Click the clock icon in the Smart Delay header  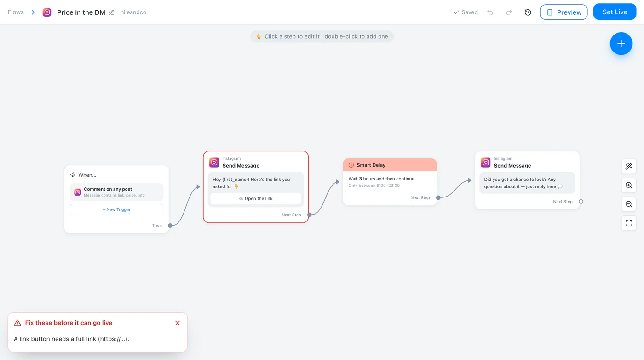pyautogui.click(x=351, y=165)
